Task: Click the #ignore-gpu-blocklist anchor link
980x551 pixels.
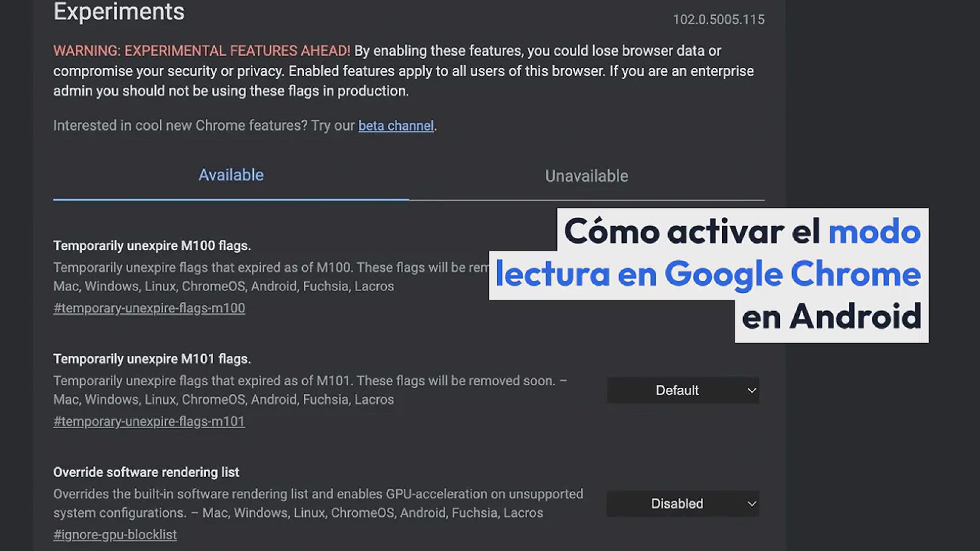Action: (x=115, y=535)
